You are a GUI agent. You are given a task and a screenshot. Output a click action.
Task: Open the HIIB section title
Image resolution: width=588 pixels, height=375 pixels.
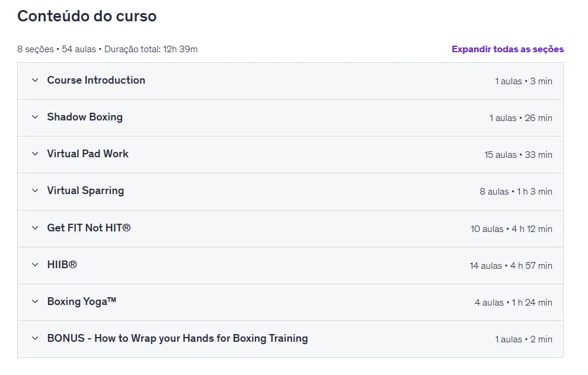62,265
